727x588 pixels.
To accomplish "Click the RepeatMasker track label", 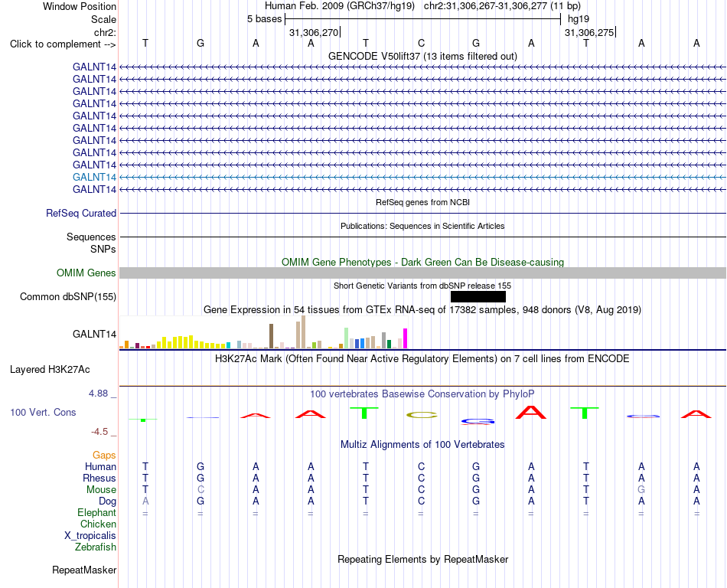I will pyautogui.click(x=84, y=570).
